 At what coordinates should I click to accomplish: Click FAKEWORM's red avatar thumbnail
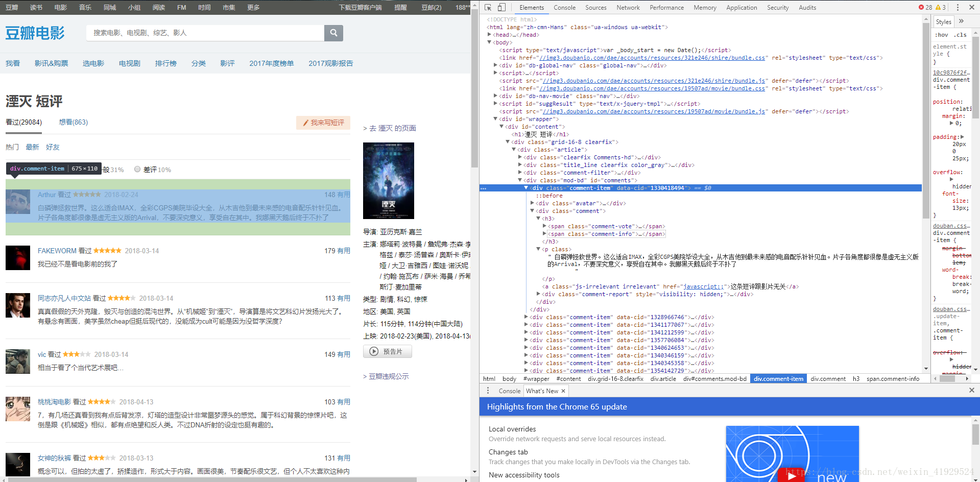point(18,258)
